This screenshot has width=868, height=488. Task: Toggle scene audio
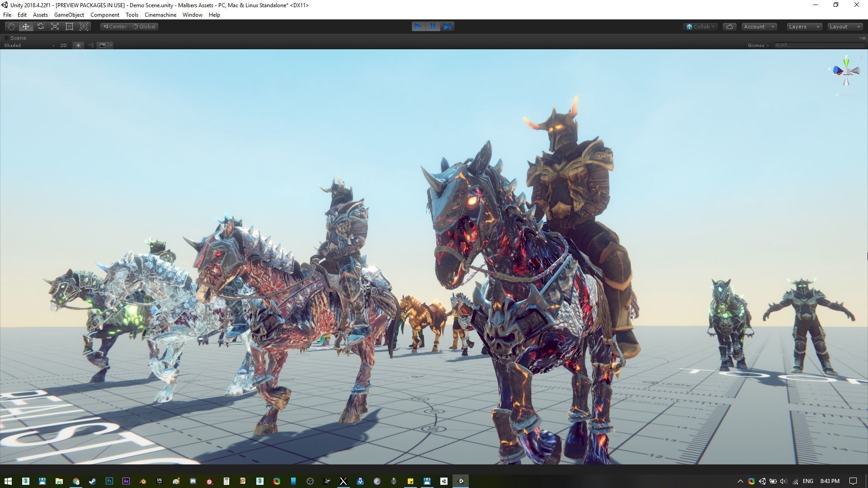coord(90,45)
